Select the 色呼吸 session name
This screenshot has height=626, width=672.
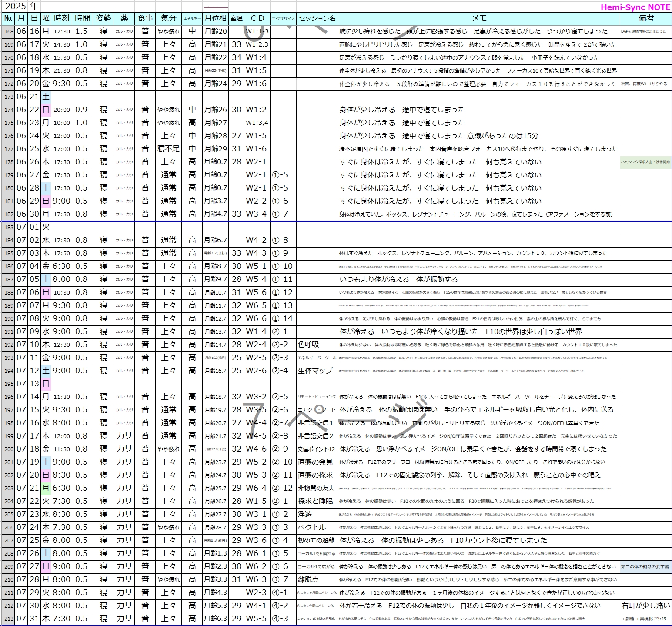[x=318, y=345]
